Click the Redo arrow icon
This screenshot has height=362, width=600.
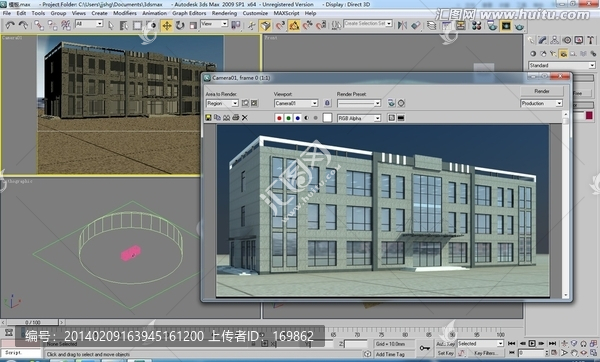tap(23, 25)
